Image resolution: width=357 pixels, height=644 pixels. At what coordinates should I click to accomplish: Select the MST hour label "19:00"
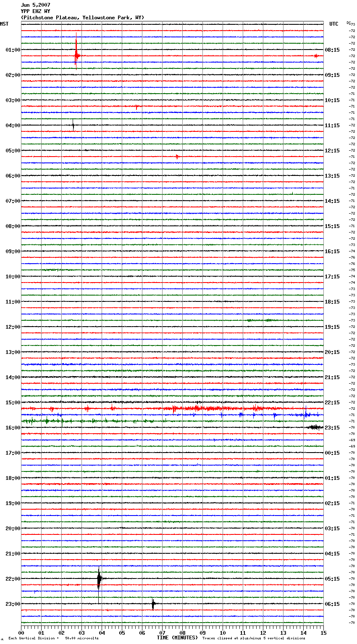click(x=13, y=503)
